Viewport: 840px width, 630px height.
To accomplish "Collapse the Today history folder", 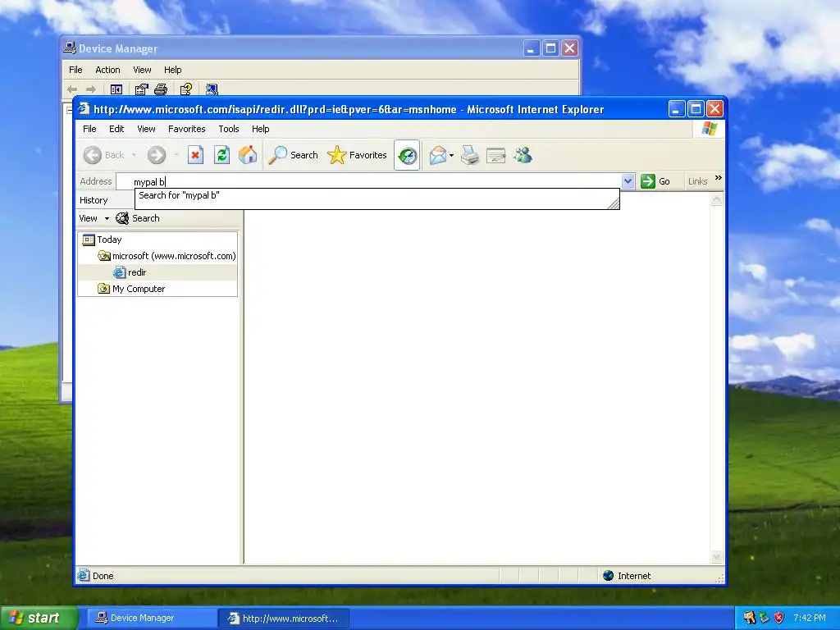I will click(102, 240).
